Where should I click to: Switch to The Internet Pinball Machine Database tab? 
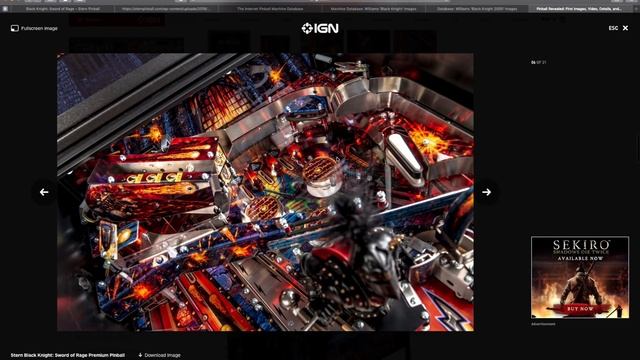tap(270, 9)
